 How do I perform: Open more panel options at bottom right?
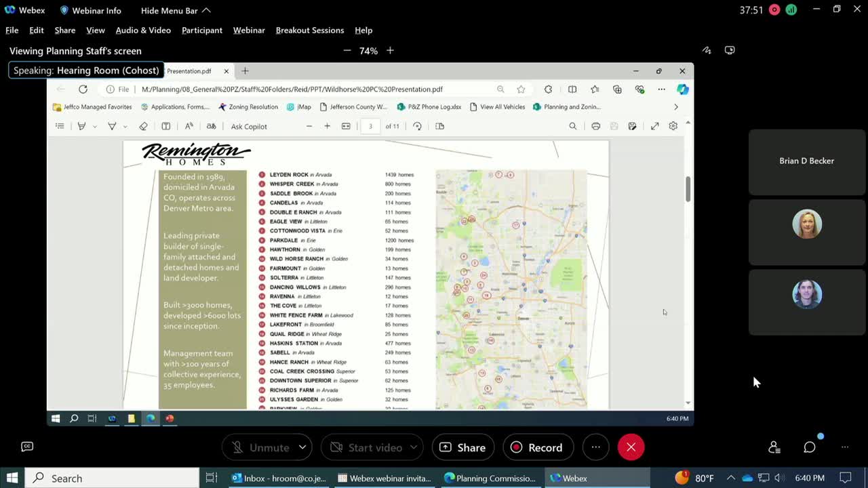pyautogui.click(x=845, y=447)
